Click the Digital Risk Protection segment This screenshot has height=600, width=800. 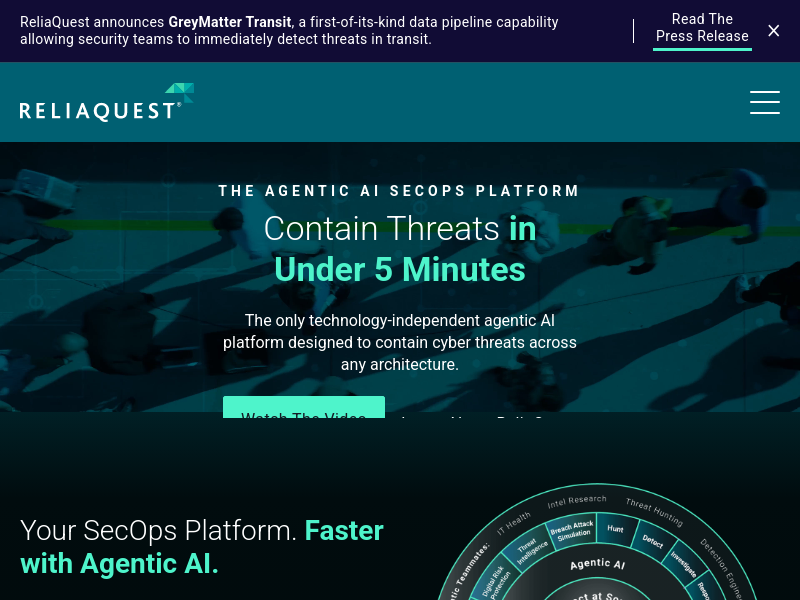click(x=499, y=584)
